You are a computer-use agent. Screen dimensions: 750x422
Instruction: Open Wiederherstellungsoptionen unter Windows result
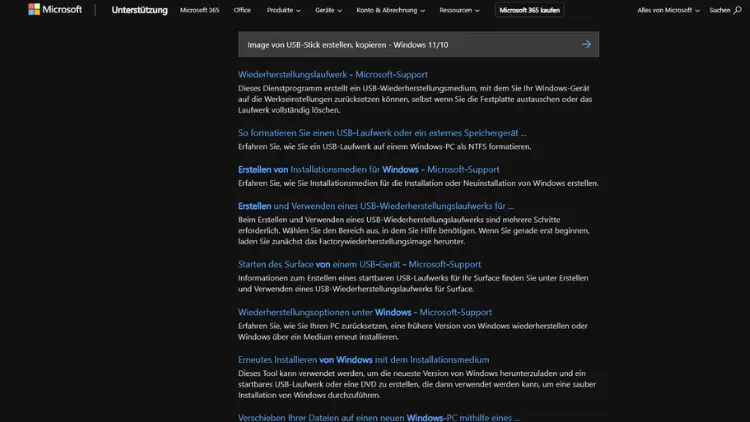pos(365,312)
